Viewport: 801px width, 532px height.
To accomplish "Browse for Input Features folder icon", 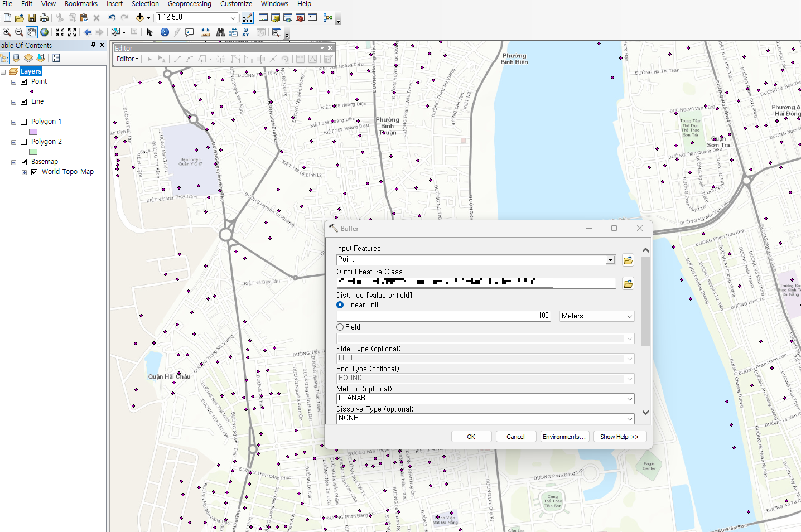I will 628,260.
